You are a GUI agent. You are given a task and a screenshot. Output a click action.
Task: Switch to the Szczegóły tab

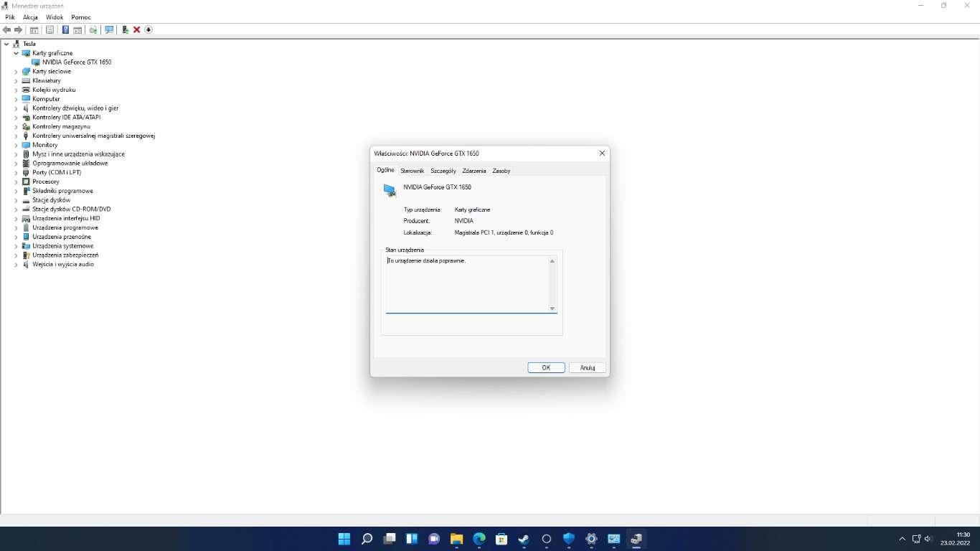tap(443, 171)
